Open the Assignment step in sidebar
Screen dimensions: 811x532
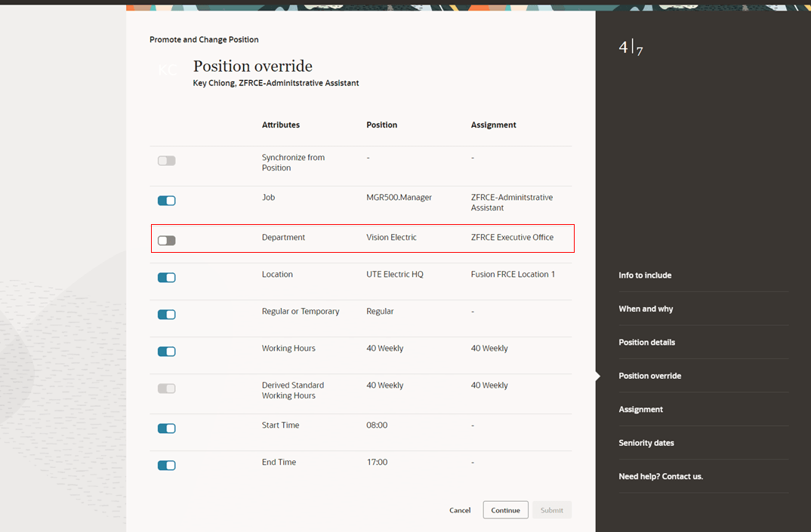point(640,410)
